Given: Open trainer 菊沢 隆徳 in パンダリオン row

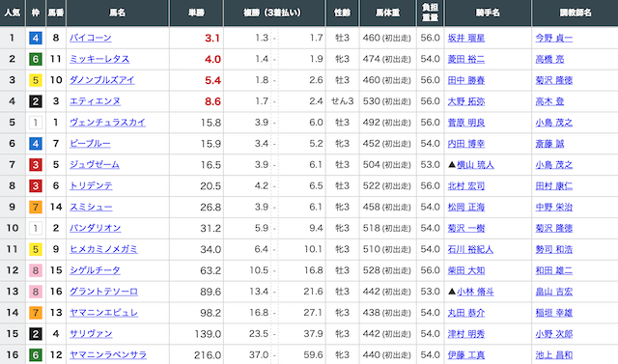Looking at the screenshot, I should 553,229.
